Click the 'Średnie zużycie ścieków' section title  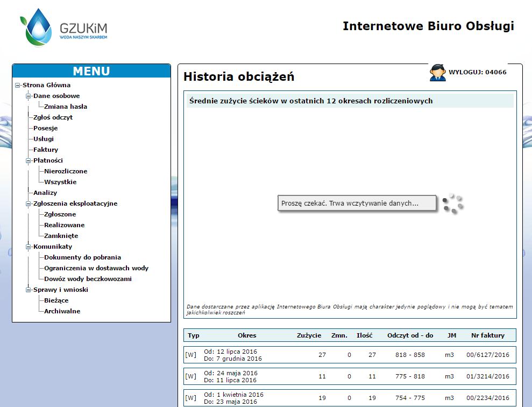point(311,101)
